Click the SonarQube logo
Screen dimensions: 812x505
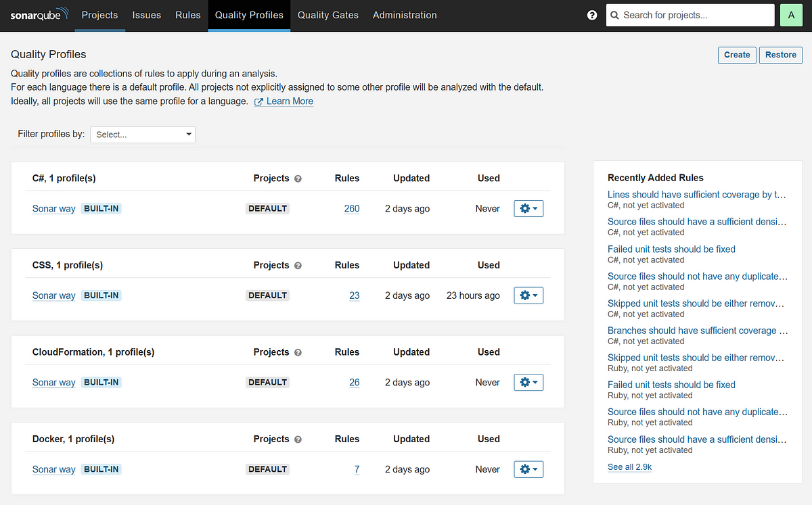pyautogui.click(x=39, y=14)
